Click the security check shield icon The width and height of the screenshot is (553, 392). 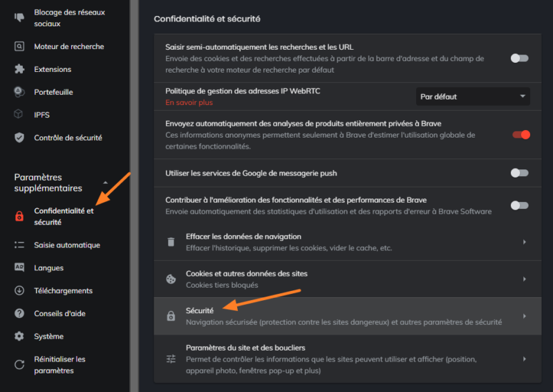click(19, 138)
